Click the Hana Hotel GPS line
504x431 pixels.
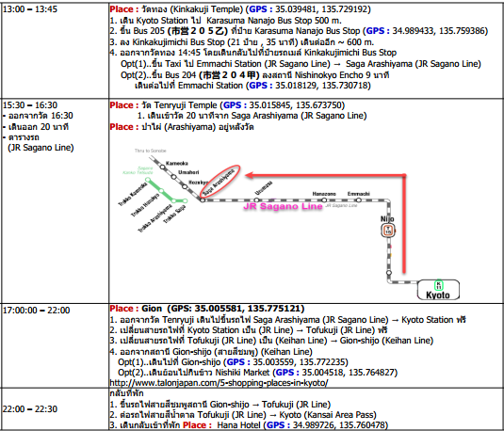[x=249, y=425]
